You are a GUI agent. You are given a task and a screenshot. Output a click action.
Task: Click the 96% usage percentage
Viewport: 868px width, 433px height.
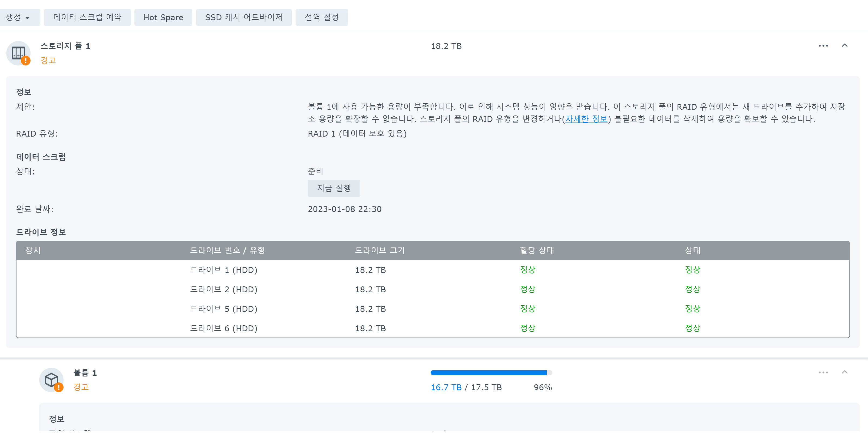pyautogui.click(x=543, y=388)
